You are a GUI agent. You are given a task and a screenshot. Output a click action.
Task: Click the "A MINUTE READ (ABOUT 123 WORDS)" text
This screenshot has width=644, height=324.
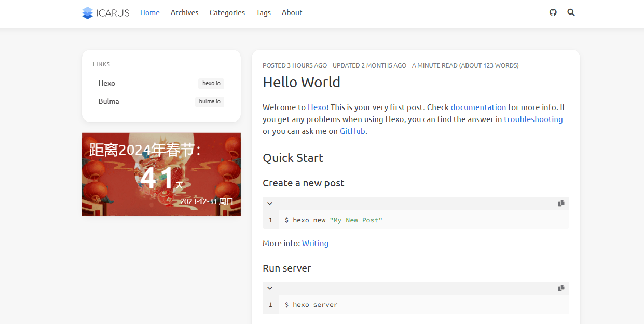(x=465, y=65)
